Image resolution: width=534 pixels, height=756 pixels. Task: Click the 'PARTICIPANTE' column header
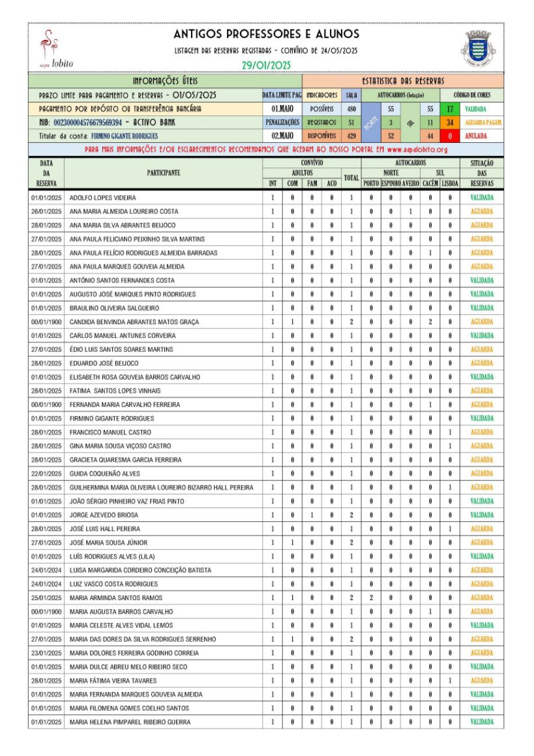click(x=164, y=173)
